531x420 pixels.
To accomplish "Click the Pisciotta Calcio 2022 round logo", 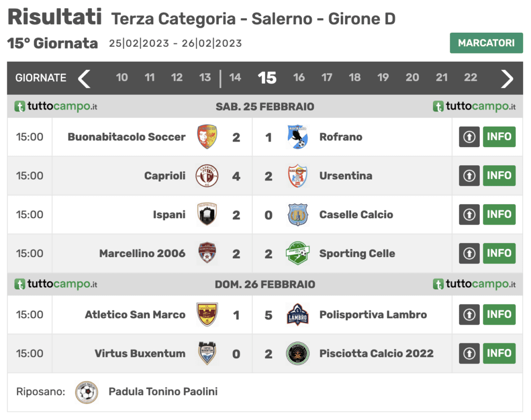I will coord(298,353).
